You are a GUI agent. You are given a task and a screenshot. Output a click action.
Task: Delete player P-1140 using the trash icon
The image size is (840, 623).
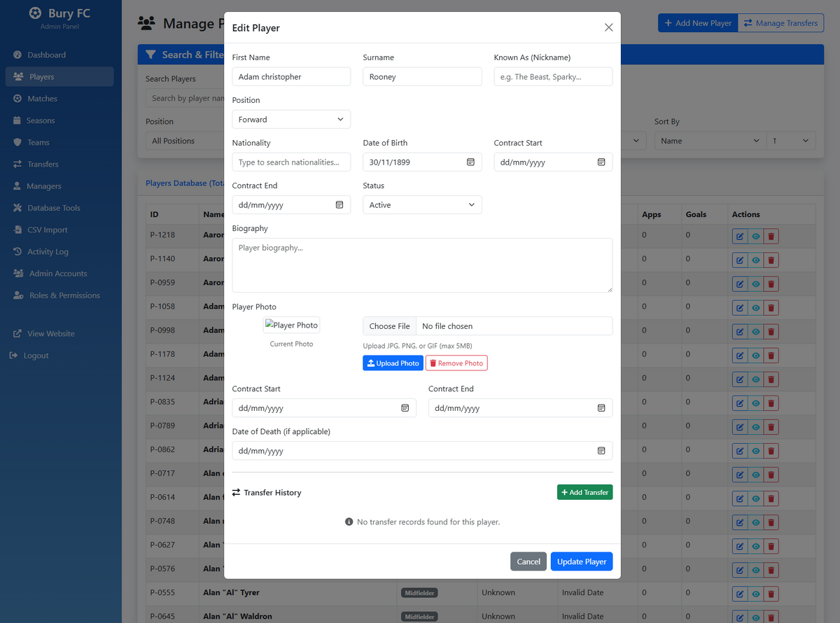[771, 260]
